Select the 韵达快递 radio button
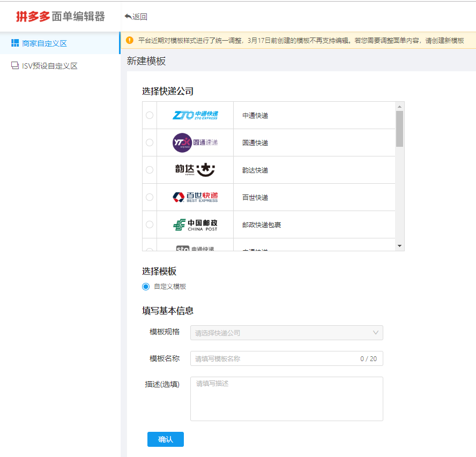476x457 pixels. (150, 170)
